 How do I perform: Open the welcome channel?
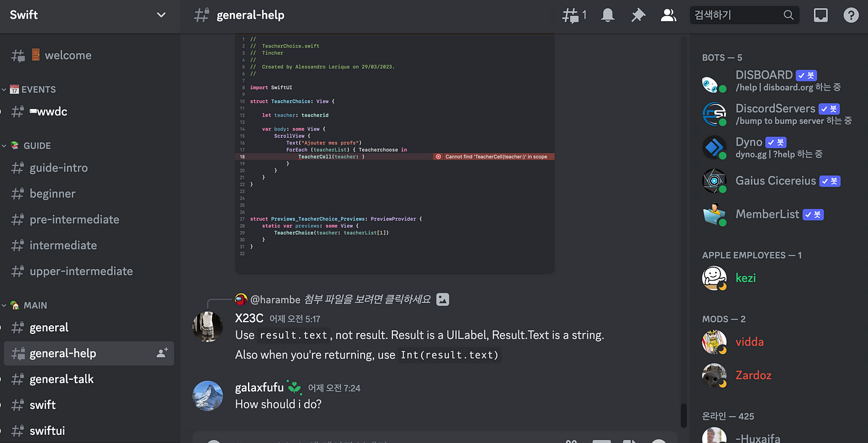tap(89, 55)
